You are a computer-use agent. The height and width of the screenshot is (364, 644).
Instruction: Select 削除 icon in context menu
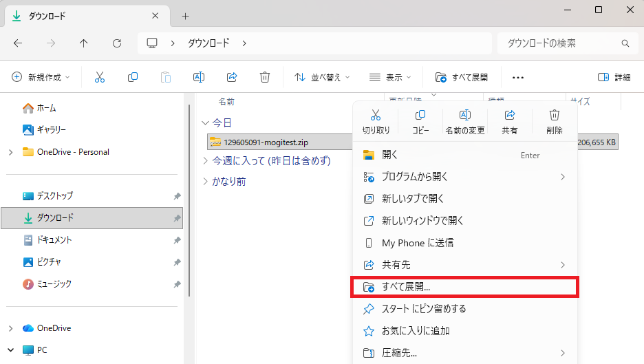pyautogui.click(x=555, y=122)
